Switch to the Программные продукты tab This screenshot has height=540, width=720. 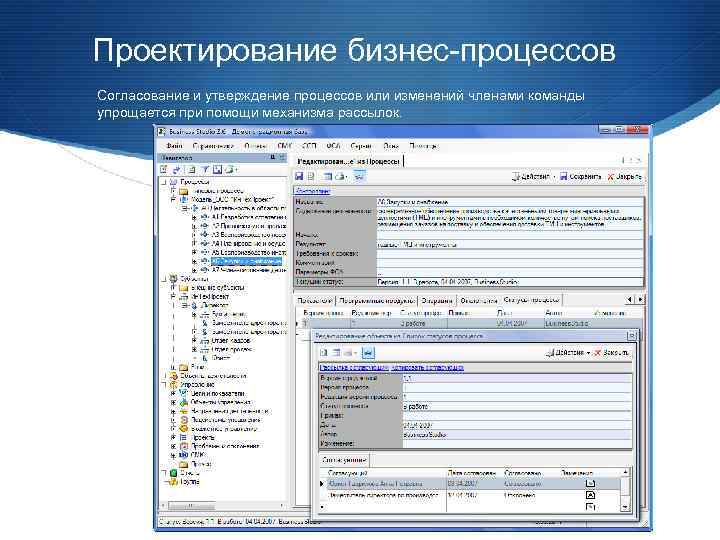pyautogui.click(x=377, y=301)
